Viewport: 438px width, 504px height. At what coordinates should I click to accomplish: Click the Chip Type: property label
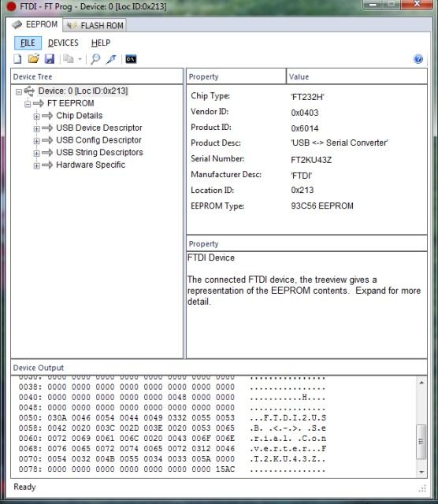(210, 96)
